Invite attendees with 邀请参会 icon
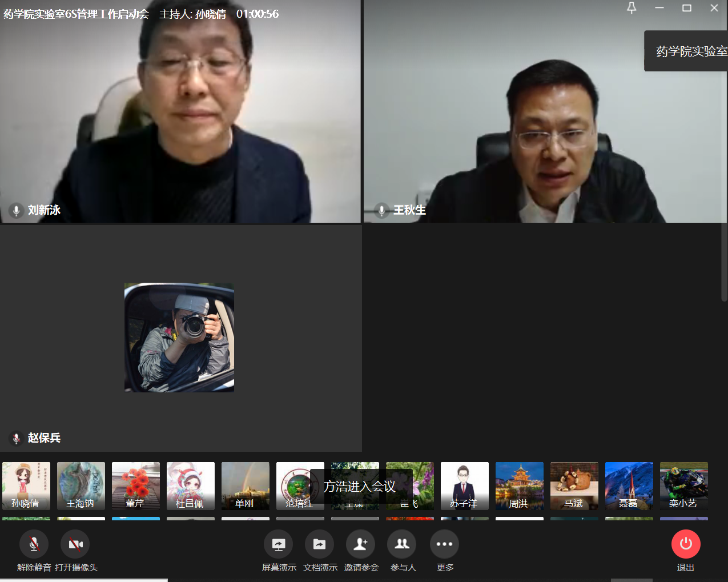728x582 pixels. 361,544
